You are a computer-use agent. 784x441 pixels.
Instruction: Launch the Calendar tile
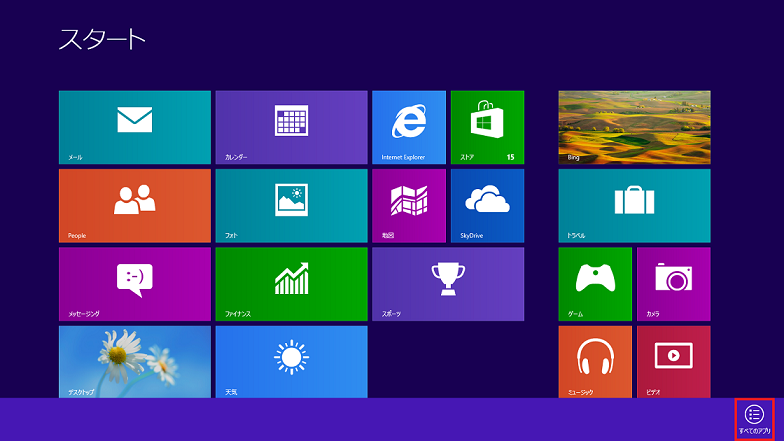pyautogui.click(x=291, y=127)
